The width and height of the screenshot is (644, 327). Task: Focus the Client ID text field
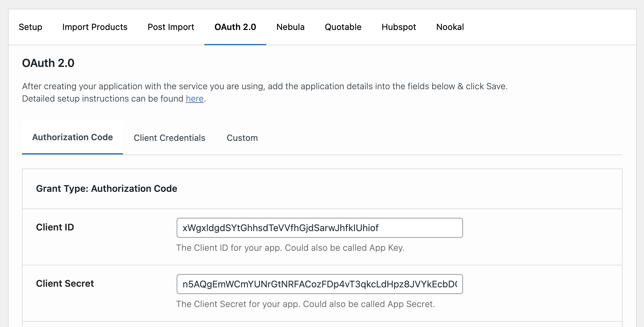(x=320, y=228)
